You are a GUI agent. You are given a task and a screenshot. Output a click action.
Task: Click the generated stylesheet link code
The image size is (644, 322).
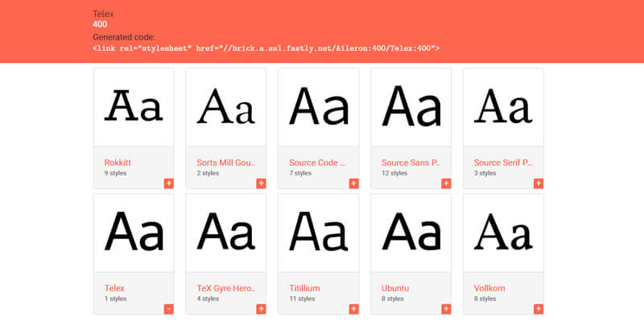(x=266, y=48)
